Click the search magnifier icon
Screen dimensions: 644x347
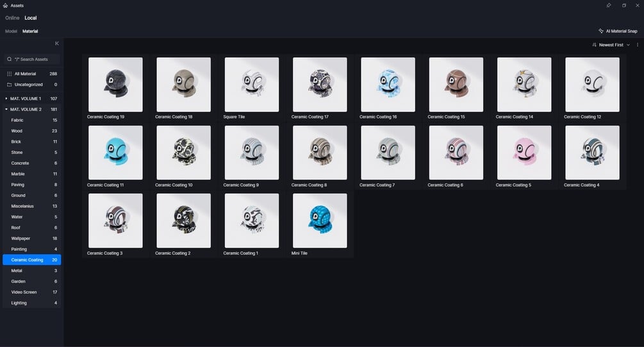point(9,59)
